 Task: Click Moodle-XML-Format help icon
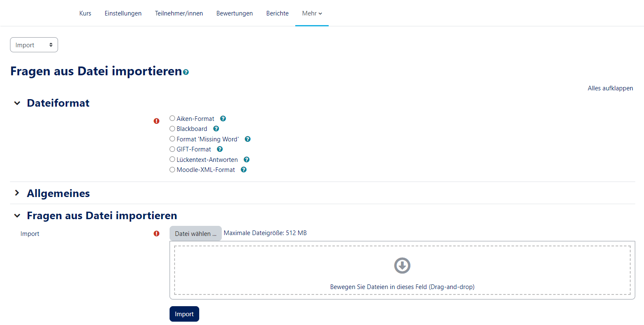pos(243,170)
